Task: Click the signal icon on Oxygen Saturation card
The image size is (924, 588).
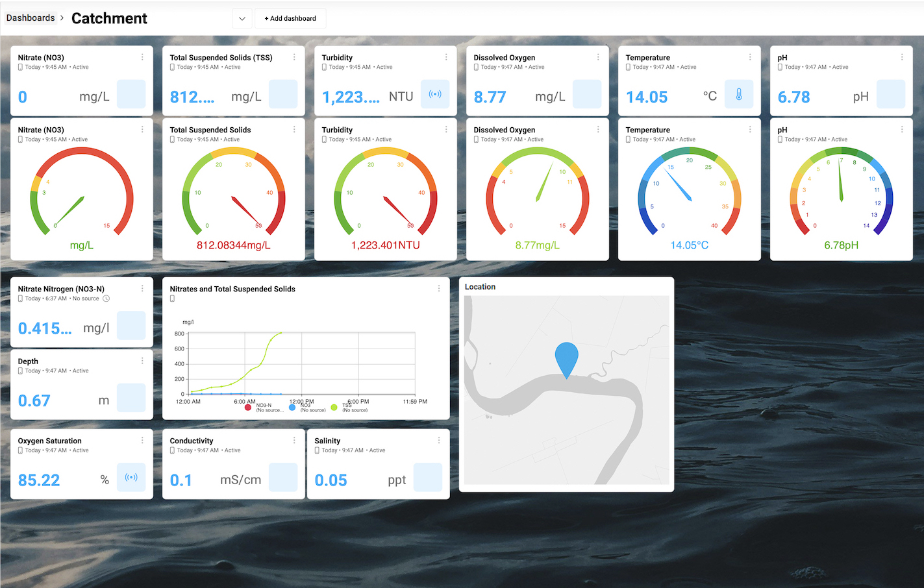Action: pos(131,478)
